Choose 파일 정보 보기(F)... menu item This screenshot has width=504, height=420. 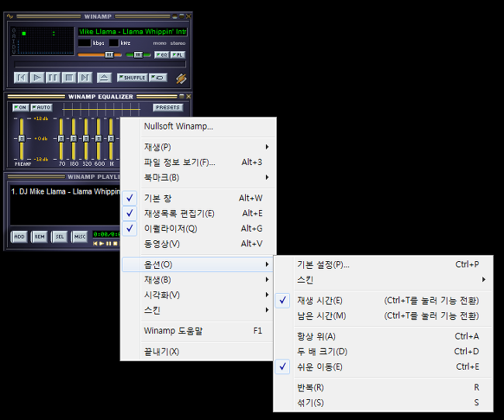pyautogui.click(x=198, y=162)
